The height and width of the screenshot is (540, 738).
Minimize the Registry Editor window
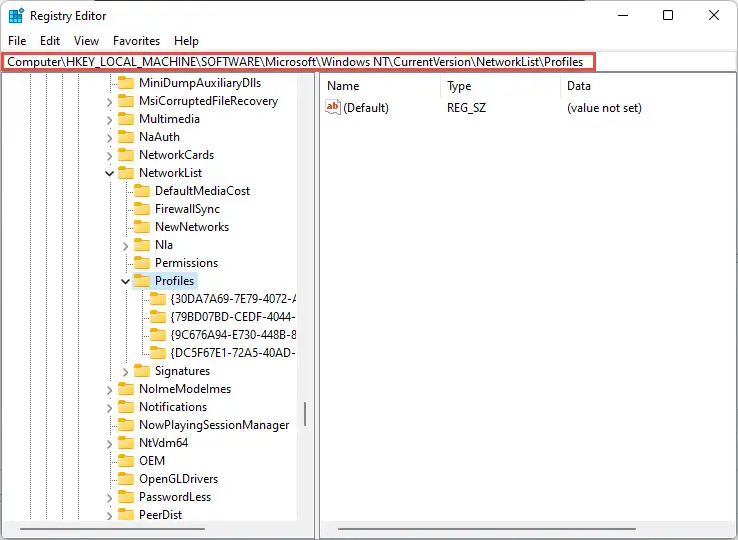click(623, 16)
